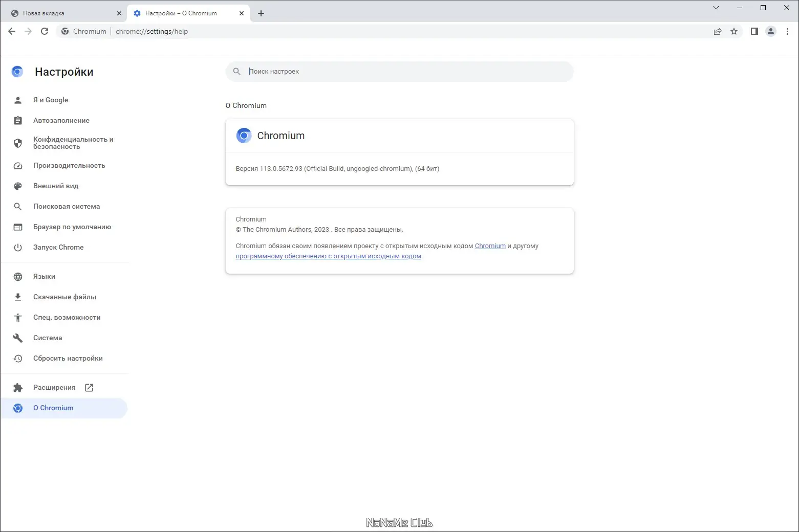Bookmark this page with the star icon

(x=734, y=31)
